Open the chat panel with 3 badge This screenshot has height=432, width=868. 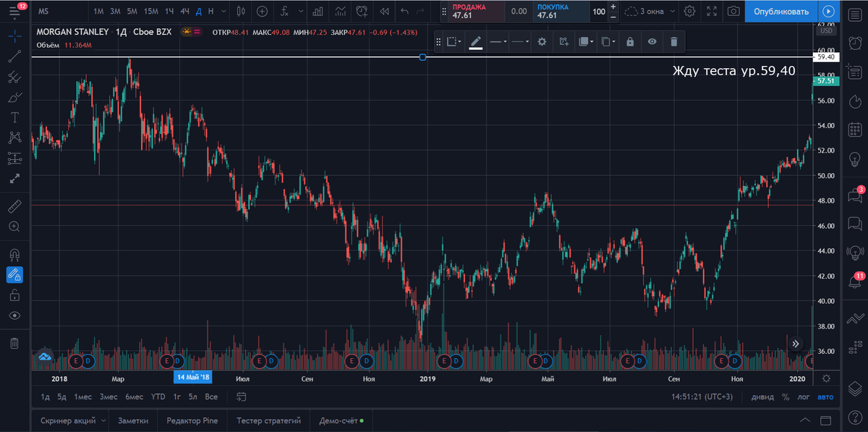[x=855, y=196]
